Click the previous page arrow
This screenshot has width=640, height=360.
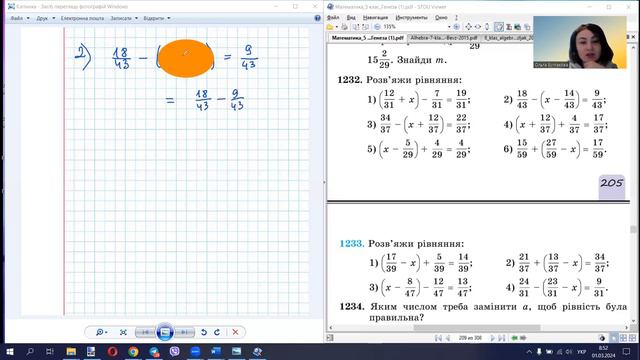[x=448, y=338]
